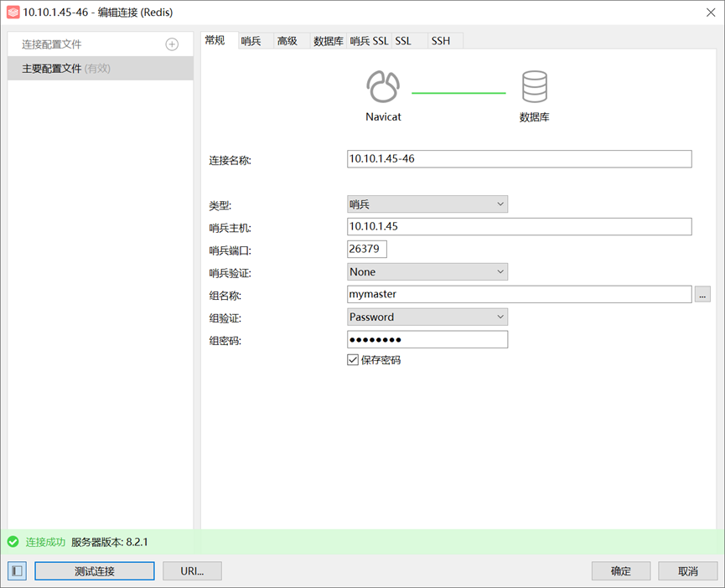The width and height of the screenshot is (725, 588).
Task: Toggle the sidebar panel icon at bottom left
Action: (17, 571)
